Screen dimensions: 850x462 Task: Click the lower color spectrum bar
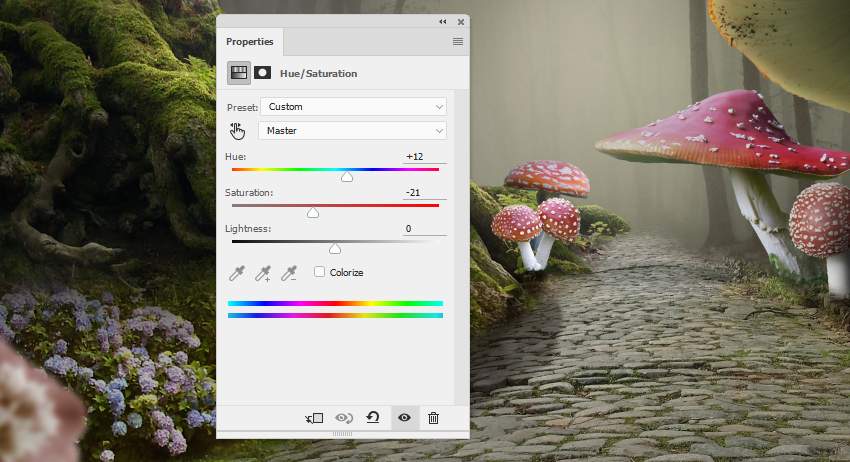(336, 315)
